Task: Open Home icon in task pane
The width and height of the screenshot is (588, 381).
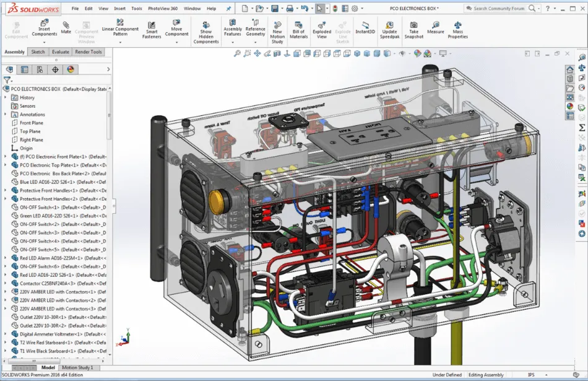Action: click(x=570, y=69)
